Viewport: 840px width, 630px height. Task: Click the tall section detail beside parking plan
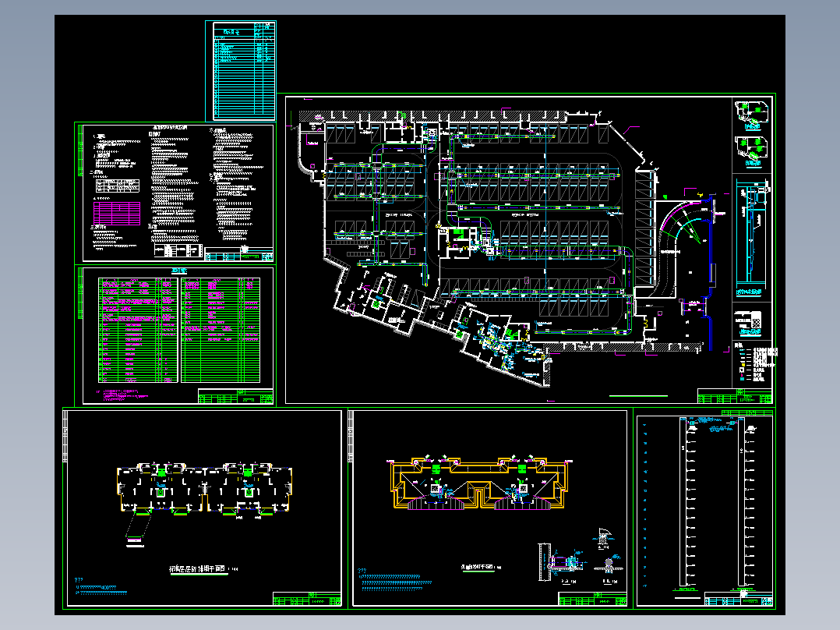tap(752, 239)
